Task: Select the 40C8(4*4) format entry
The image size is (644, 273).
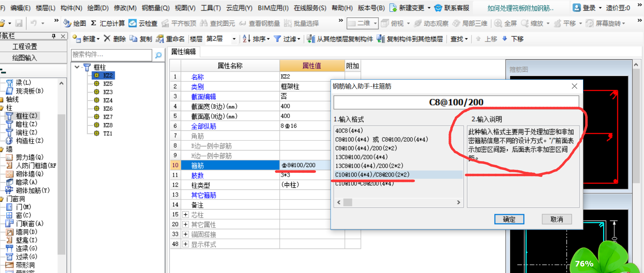Action: (x=349, y=130)
